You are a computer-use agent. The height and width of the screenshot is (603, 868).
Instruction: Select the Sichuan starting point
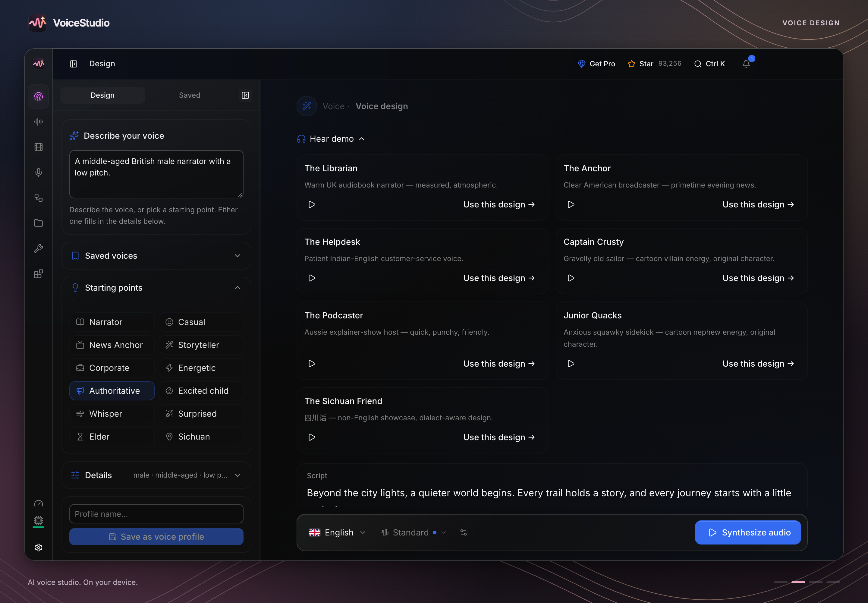201,436
